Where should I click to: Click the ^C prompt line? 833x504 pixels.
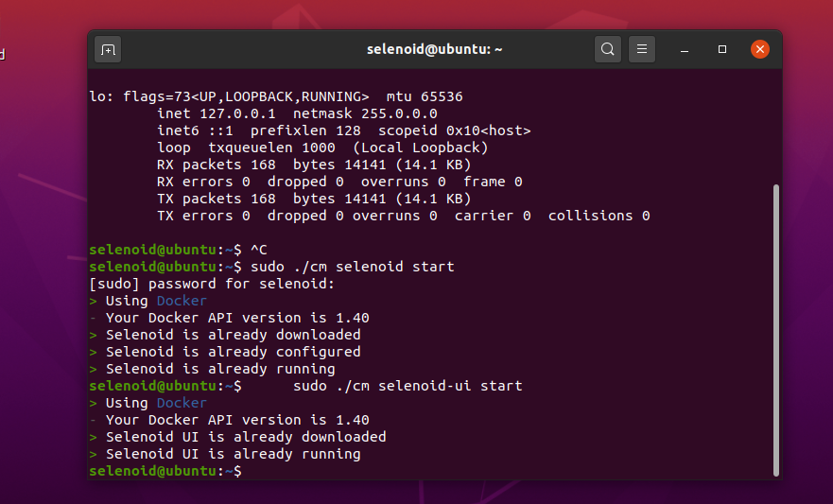point(178,250)
